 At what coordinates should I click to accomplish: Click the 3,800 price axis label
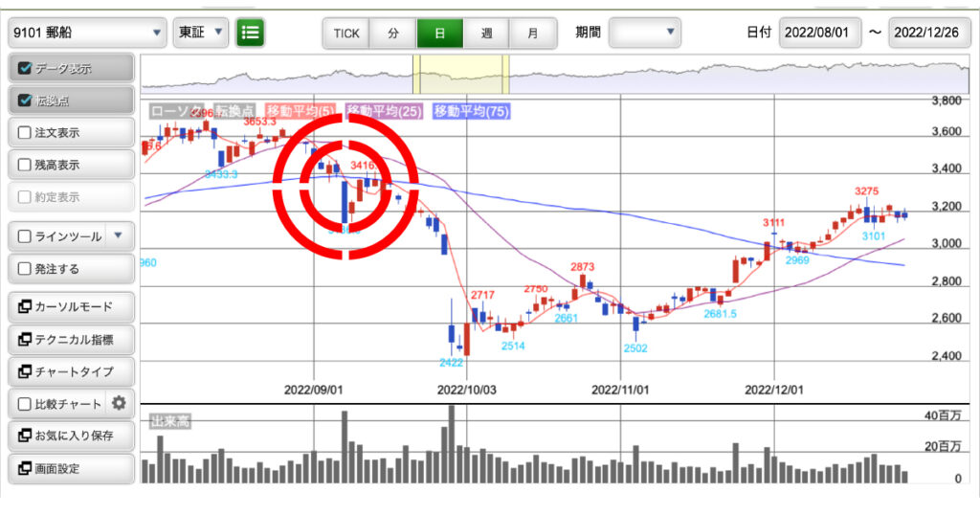[x=947, y=101]
